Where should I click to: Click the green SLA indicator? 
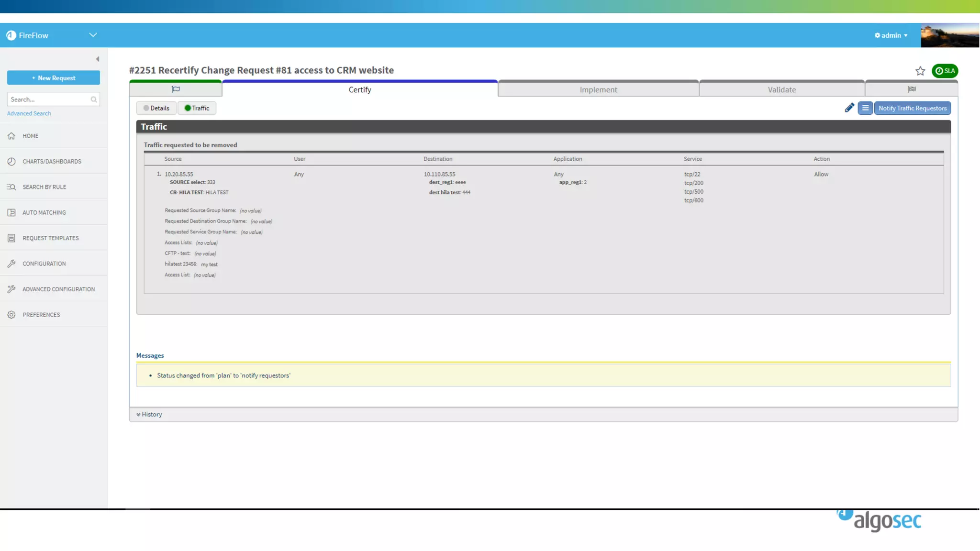click(x=945, y=71)
